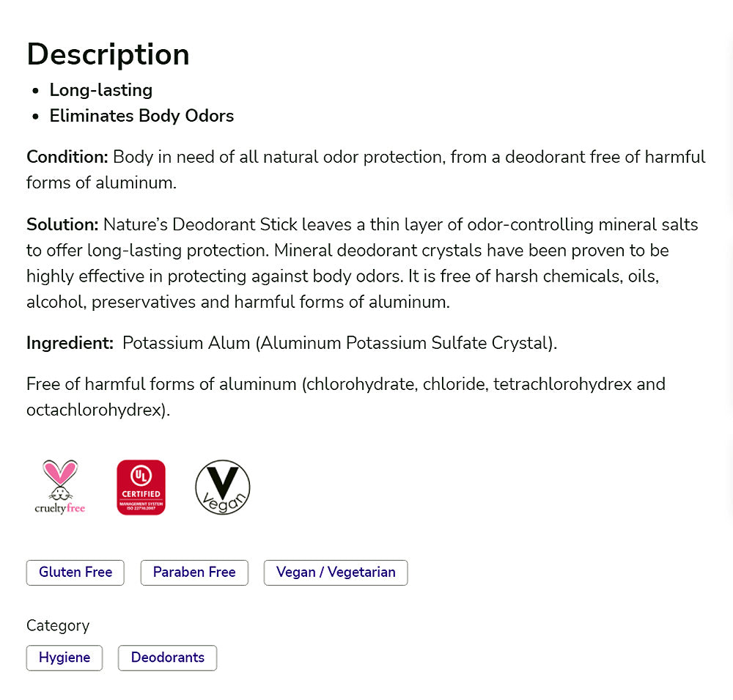Image resolution: width=733 pixels, height=700 pixels.
Task: Click the Eliminates Body Odors bullet
Action: 141,116
